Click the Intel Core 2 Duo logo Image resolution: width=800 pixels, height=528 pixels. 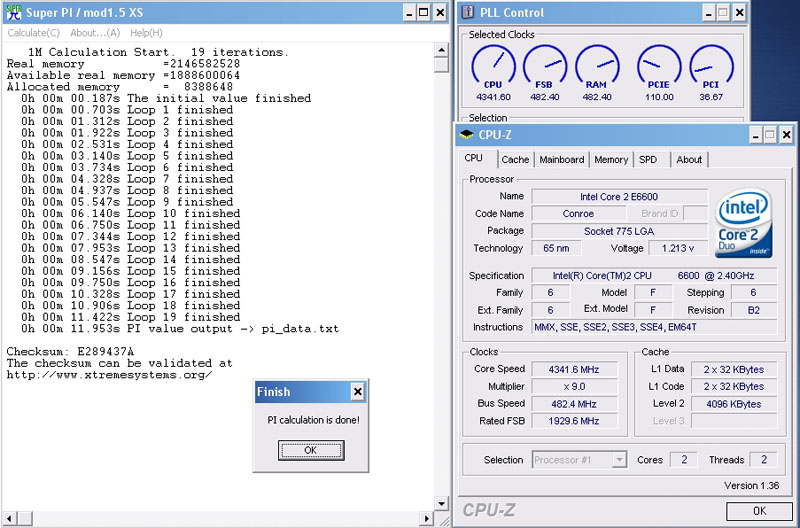(743, 223)
